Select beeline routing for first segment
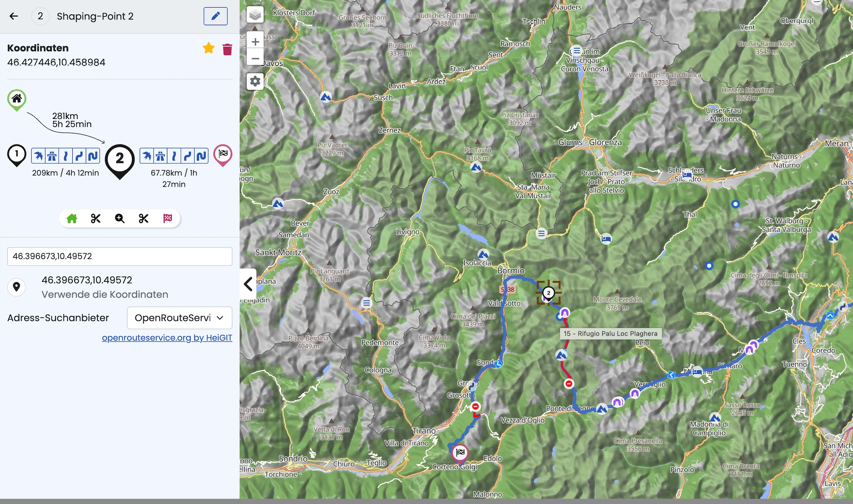 38,156
